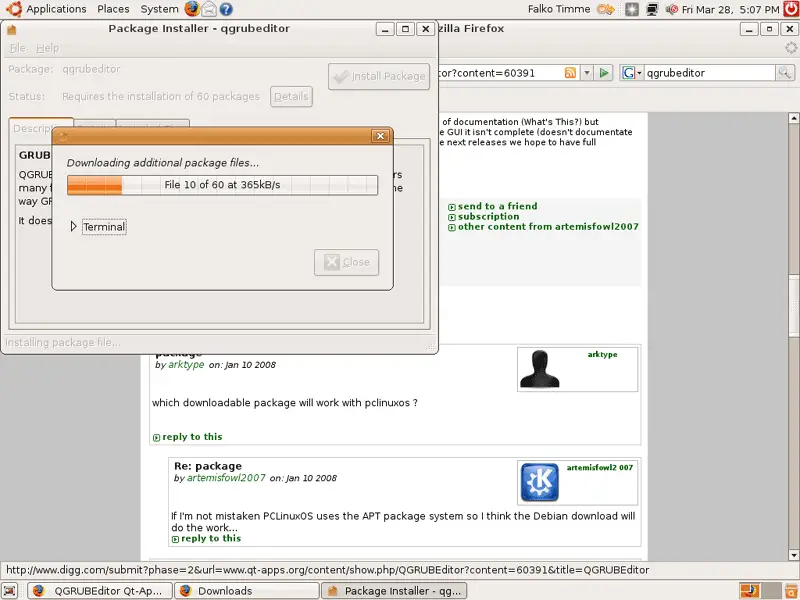Switch to Package Installer taskbar entry
This screenshot has width=800, height=600.
point(394,591)
